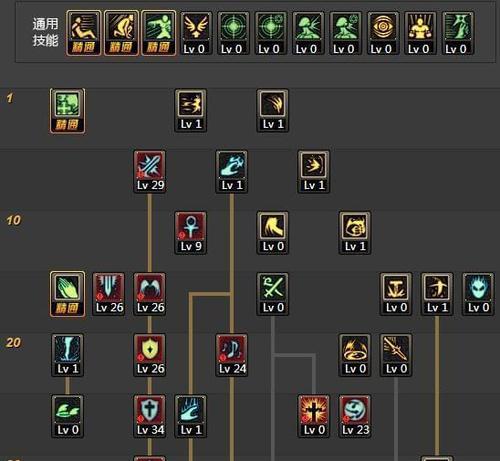
Task: Click the crossed green swords skill Lv 0
Action: pos(273,294)
